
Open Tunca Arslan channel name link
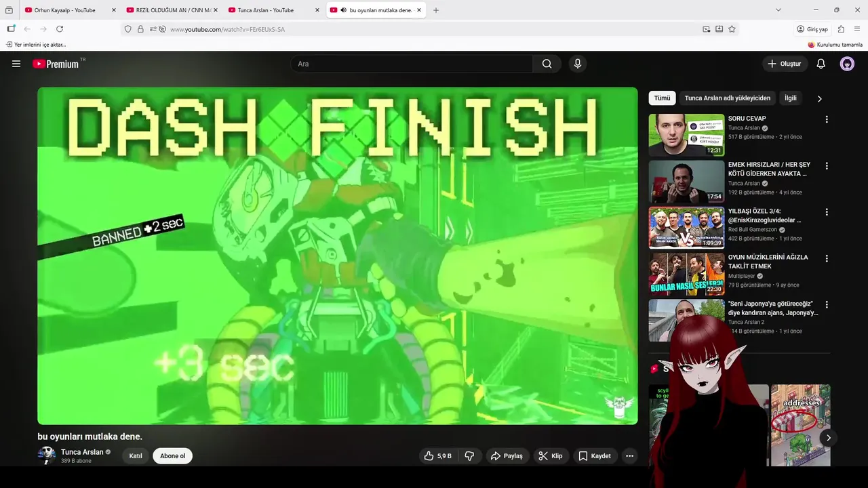click(x=82, y=452)
